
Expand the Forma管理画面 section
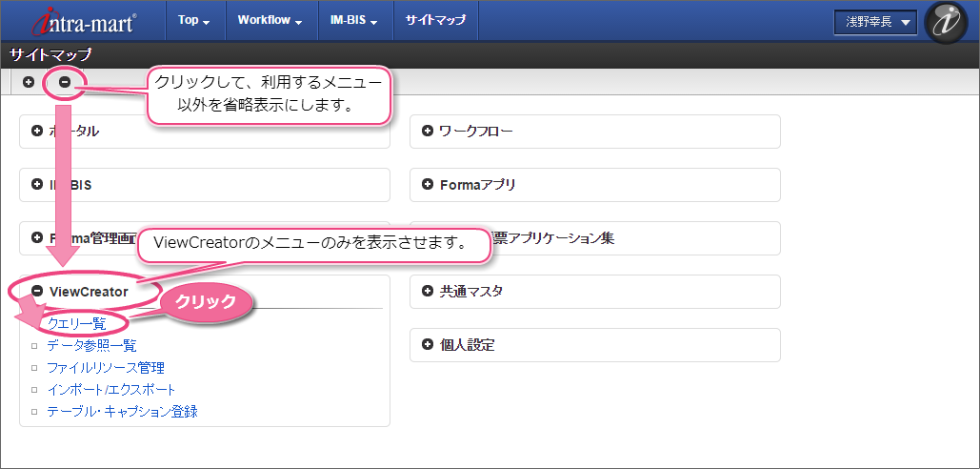coord(37,238)
